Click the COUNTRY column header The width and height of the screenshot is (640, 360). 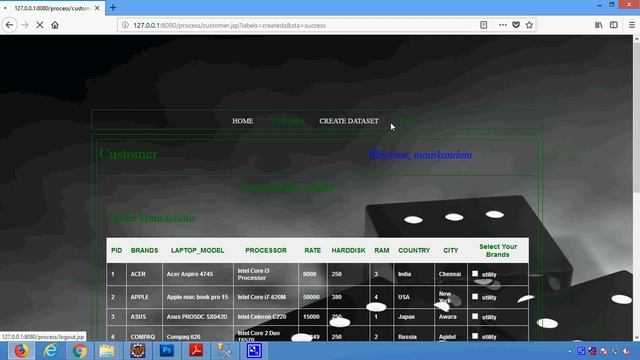[414, 250]
